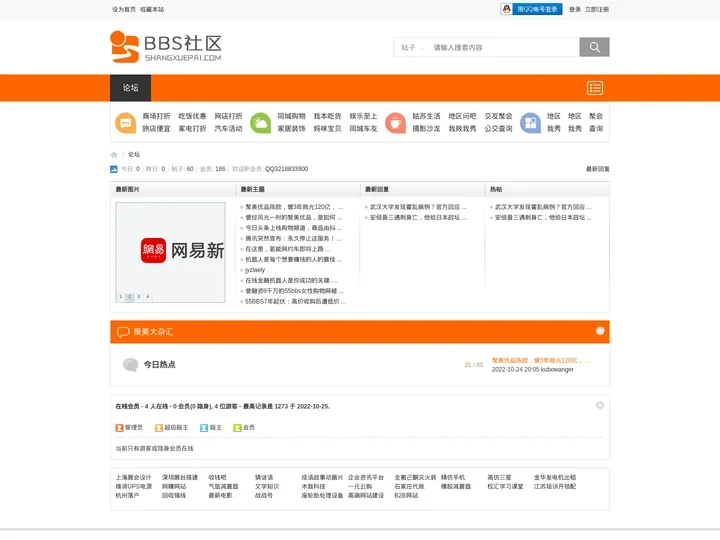Click the 热帖 panel header

(x=496, y=189)
